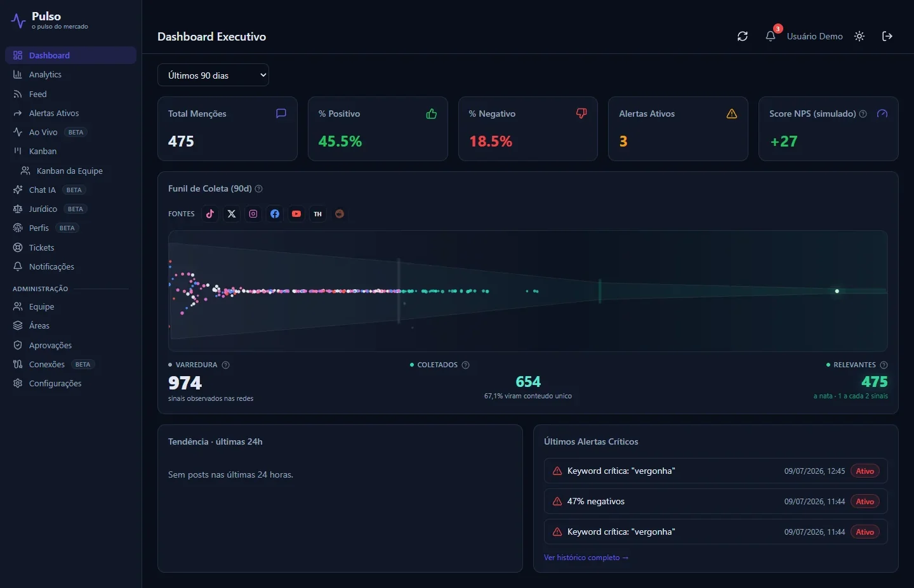
Task: Click the logout icon
Action: pyautogui.click(x=887, y=36)
